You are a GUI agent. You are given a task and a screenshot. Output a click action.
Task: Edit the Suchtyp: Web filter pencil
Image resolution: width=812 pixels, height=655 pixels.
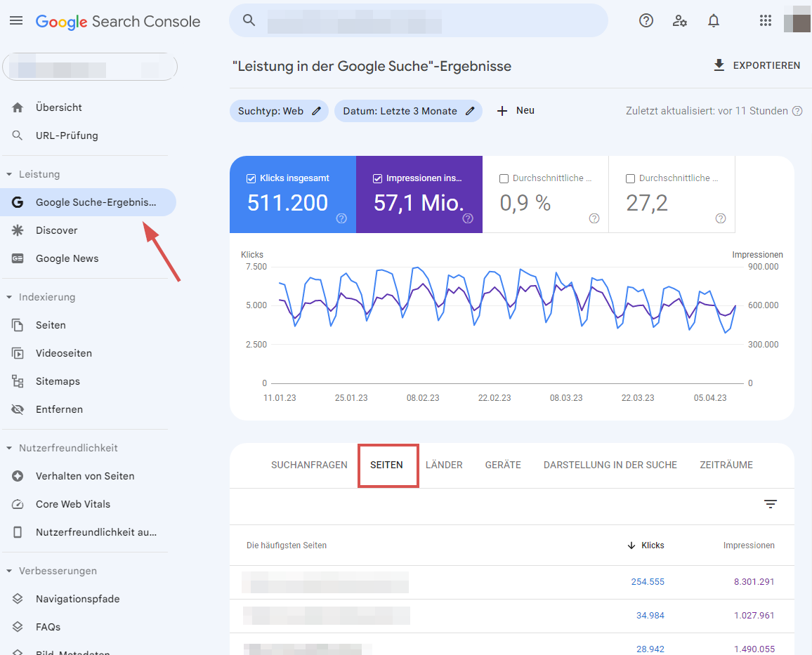316,111
